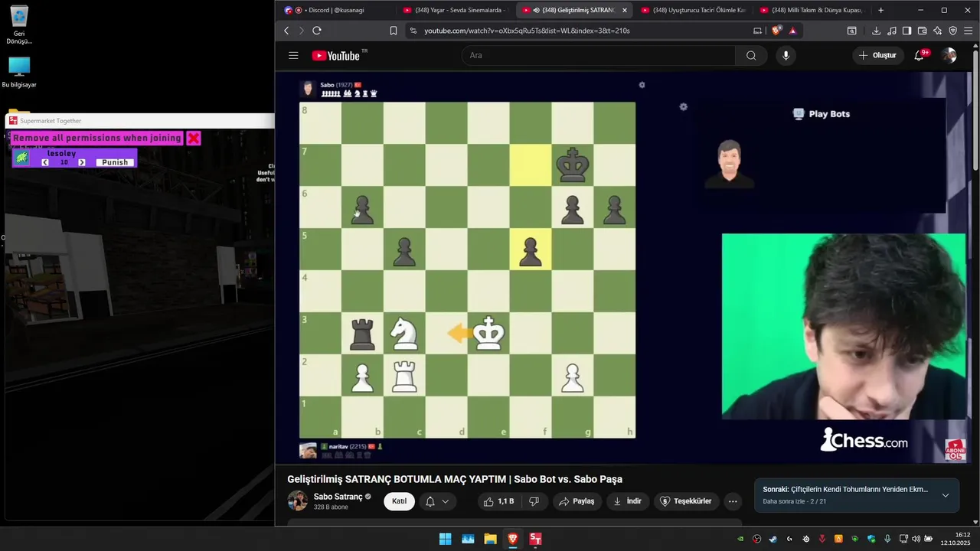Screen dimensions: 980x551
Task: Expand notification options chevron beside the bell
Action: (445, 501)
